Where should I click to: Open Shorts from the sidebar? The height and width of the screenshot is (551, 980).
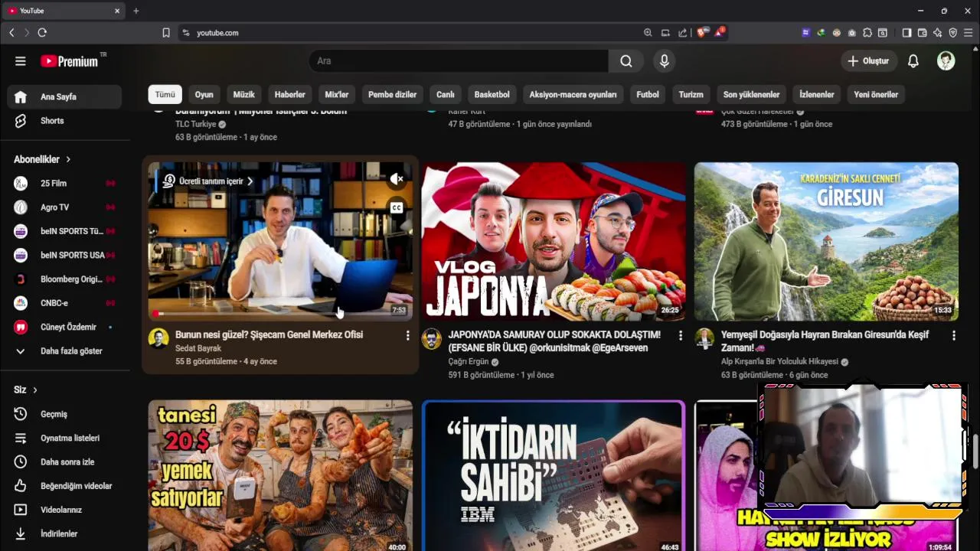[64, 121]
